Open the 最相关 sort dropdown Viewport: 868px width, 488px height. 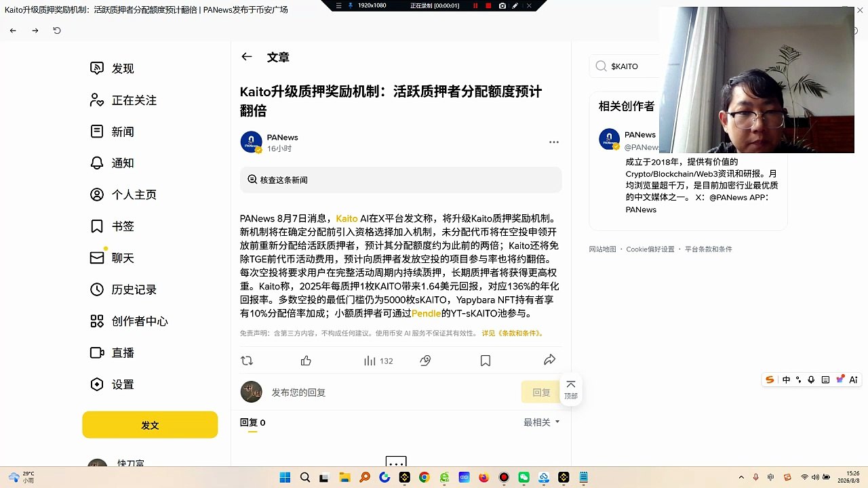click(542, 422)
